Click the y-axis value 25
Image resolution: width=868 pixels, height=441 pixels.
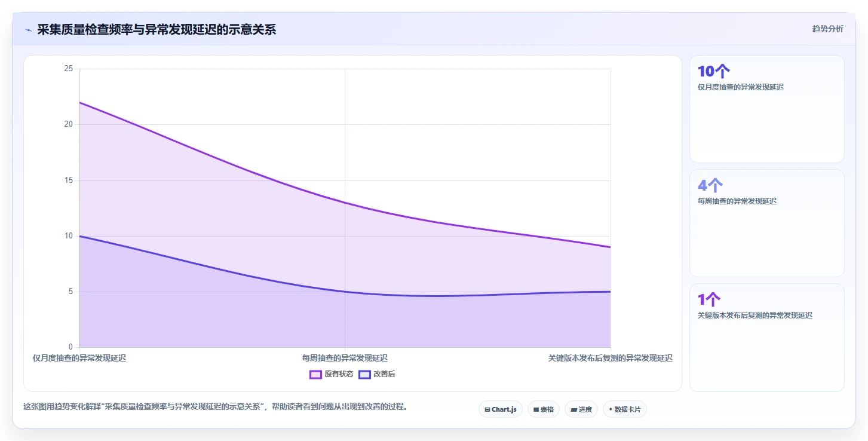coord(68,69)
